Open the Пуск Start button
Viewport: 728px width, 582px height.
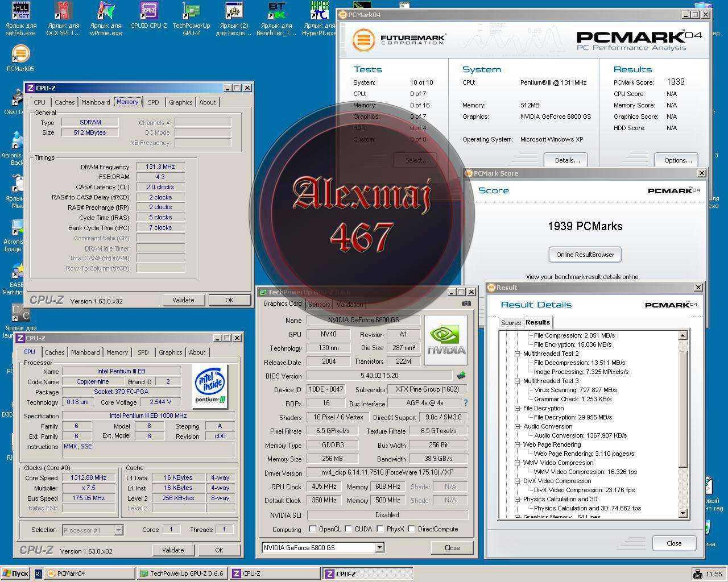pyautogui.click(x=16, y=573)
